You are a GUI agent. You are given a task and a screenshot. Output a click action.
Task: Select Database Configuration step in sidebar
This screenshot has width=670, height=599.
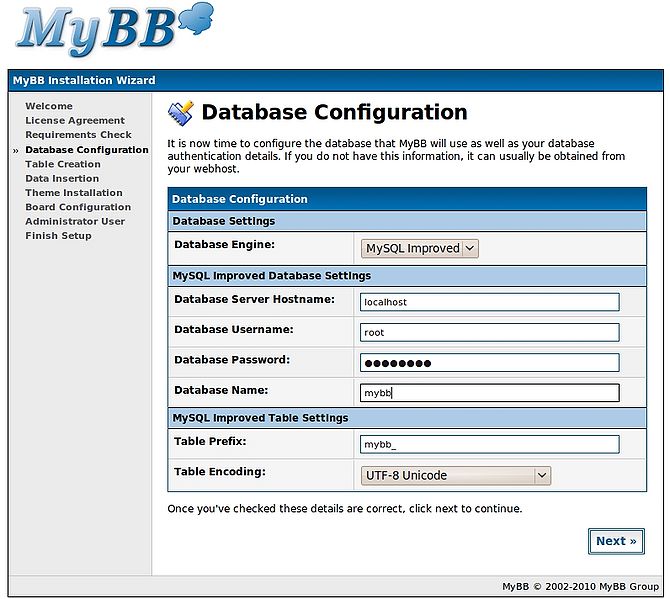click(x=87, y=150)
